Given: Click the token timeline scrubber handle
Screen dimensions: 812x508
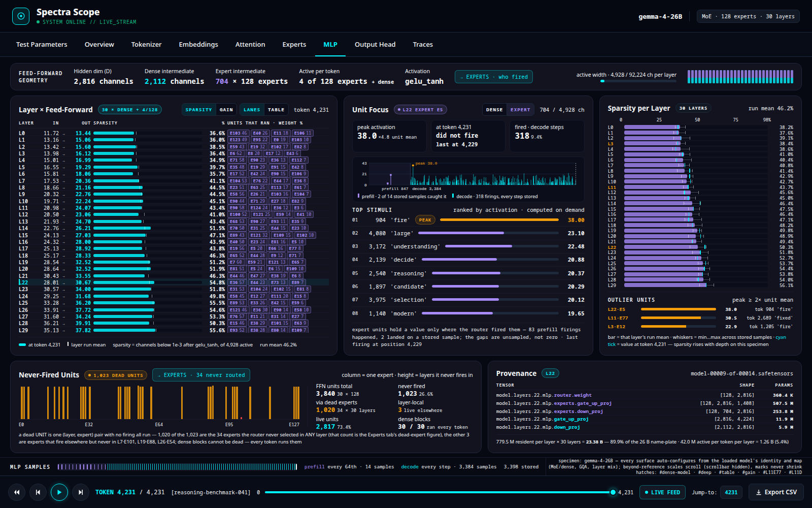Looking at the screenshot, I should pos(613,492).
